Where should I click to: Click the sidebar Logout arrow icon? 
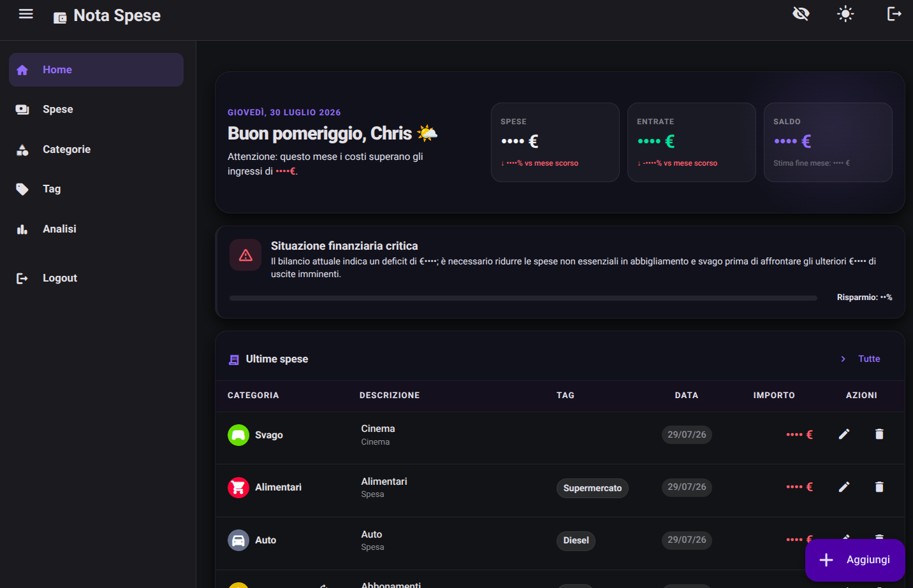pyautogui.click(x=22, y=278)
